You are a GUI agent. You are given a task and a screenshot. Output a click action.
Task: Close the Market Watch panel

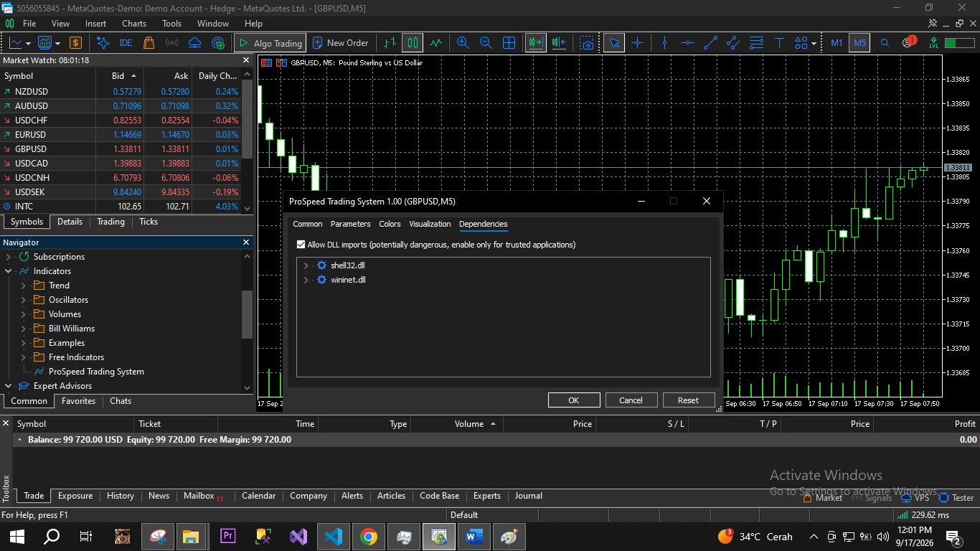click(x=246, y=60)
